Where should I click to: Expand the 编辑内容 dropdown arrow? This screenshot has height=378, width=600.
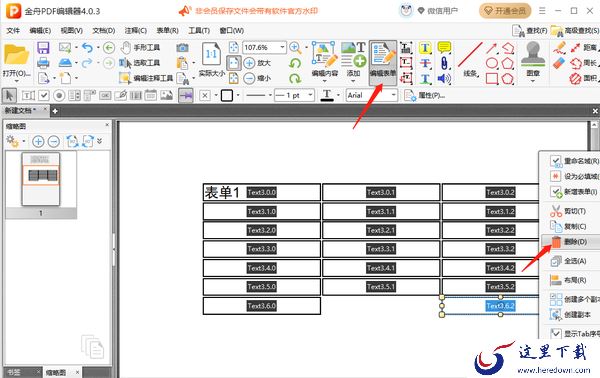[x=324, y=81]
